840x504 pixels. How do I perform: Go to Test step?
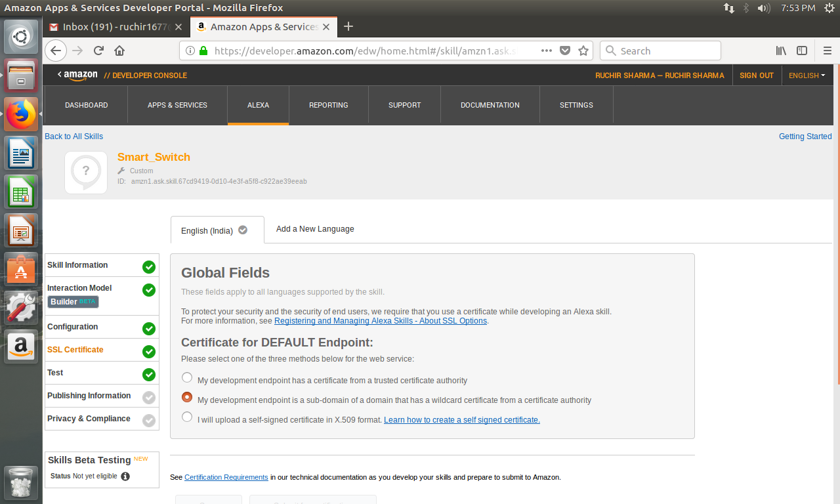click(102, 373)
